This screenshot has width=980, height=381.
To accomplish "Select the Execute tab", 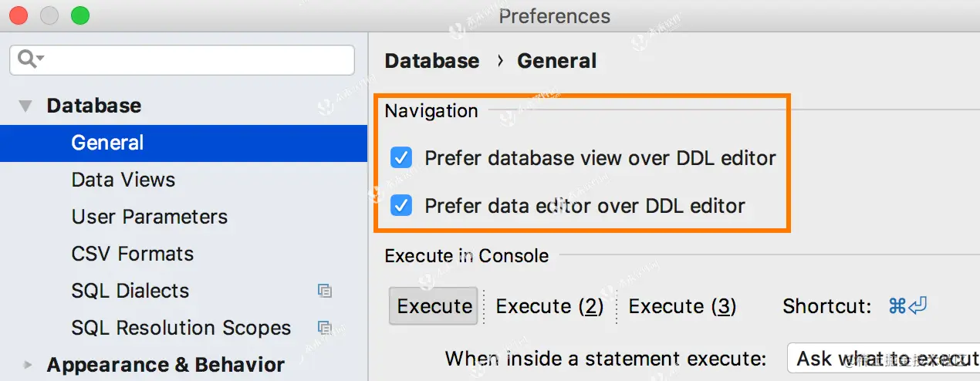I will tap(434, 306).
